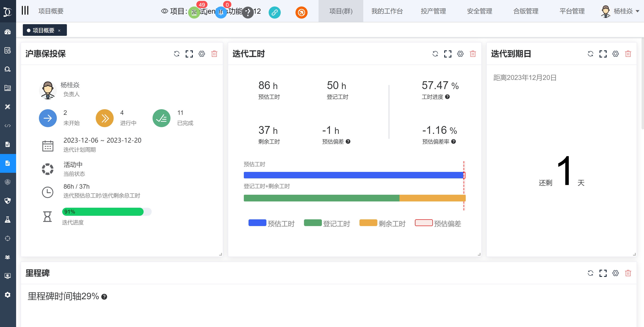Open the dashboard gauge icon in sidebar
Viewport: 644px width, 327px height.
(x=8, y=32)
